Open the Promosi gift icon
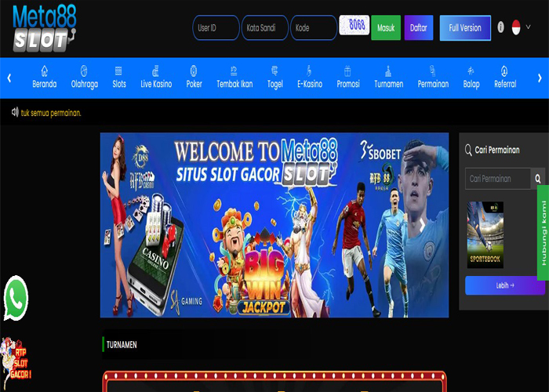This screenshot has height=392, width=549. click(347, 71)
